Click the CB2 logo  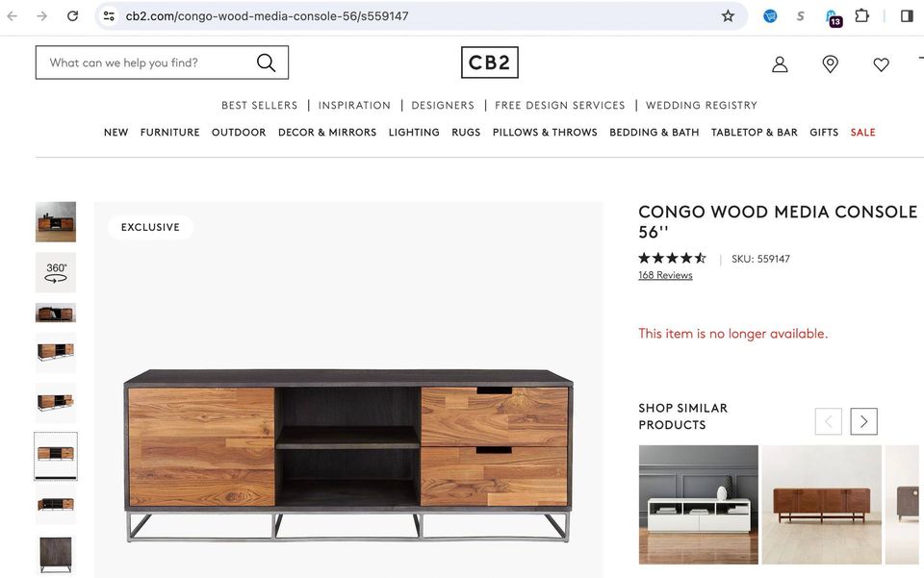click(x=489, y=63)
